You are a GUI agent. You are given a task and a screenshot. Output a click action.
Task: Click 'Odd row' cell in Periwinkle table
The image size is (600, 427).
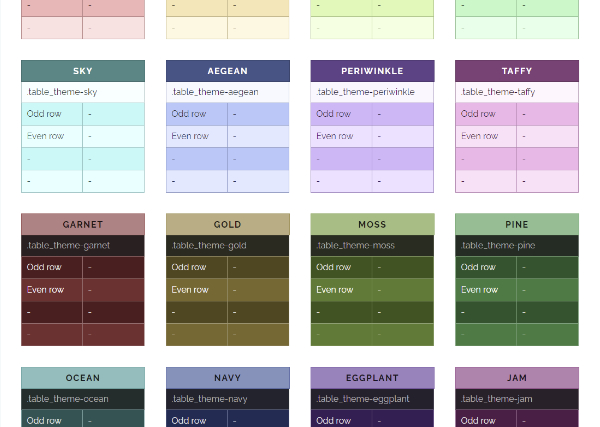click(341, 114)
